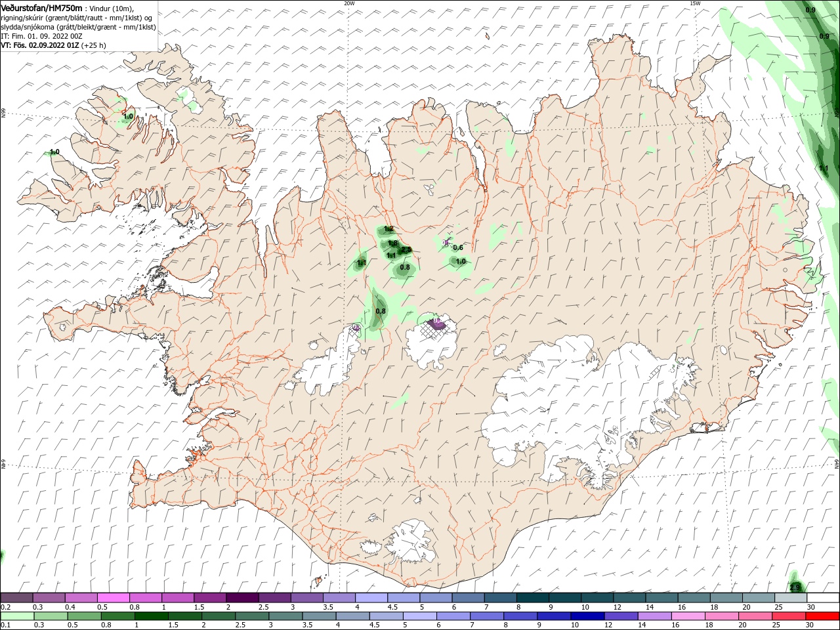
Task: Click the '15W' longitude label
Action: 695,3
